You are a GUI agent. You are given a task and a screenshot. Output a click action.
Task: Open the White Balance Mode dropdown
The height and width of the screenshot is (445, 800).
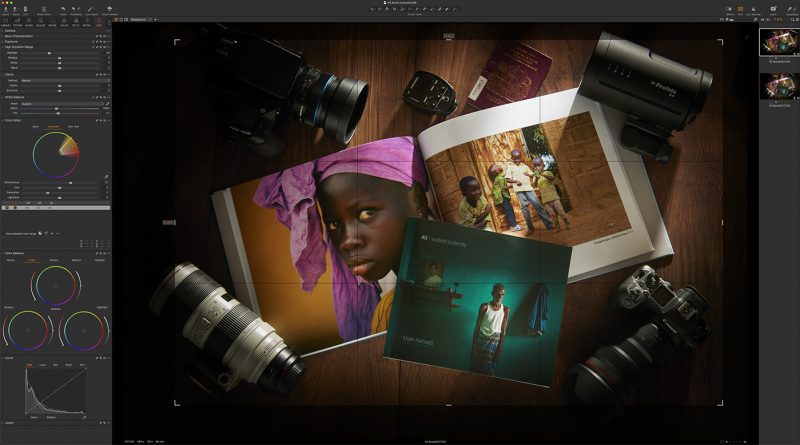tap(60, 102)
